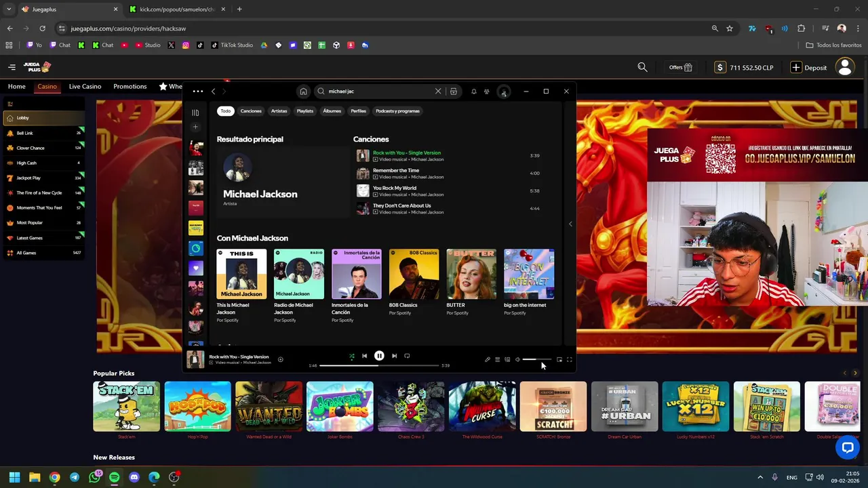
Task: Select the Álbumes filter chip
Action: [332, 111]
